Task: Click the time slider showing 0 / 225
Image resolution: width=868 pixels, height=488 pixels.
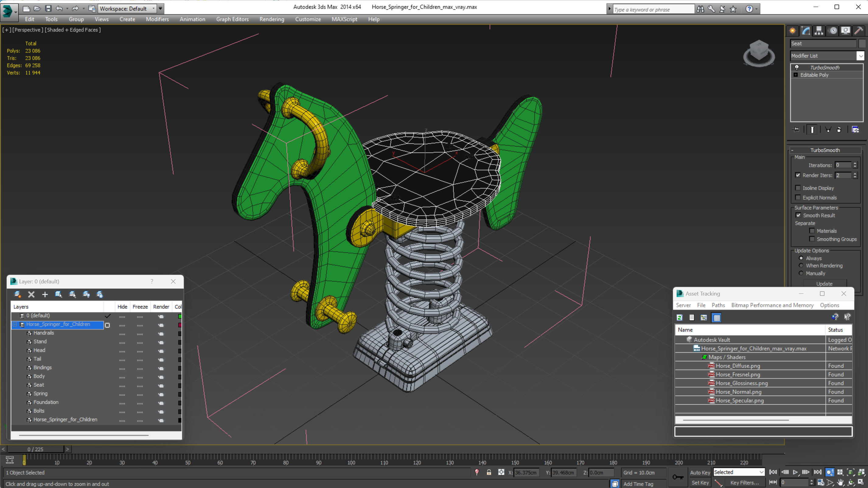Action: coord(35,449)
